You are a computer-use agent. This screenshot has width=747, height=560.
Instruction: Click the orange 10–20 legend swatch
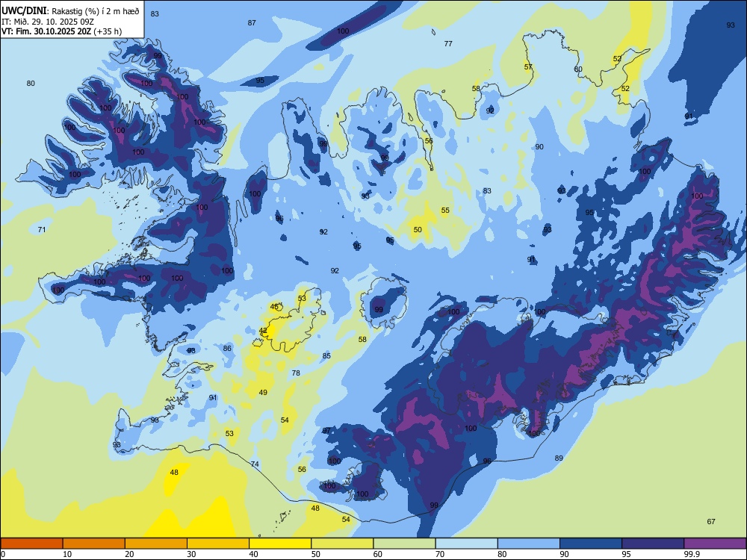tap(94, 544)
